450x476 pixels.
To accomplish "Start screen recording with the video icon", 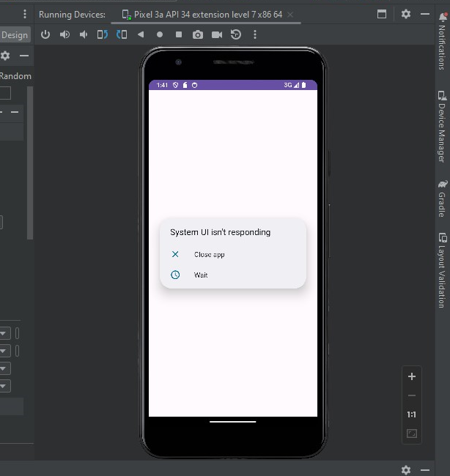I will (x=217, y=34).
